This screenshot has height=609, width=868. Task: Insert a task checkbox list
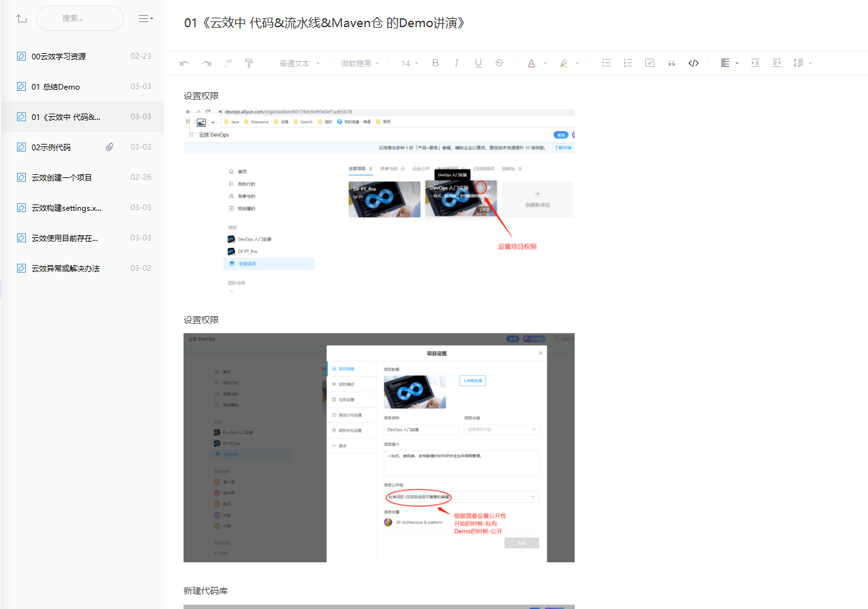[650, 63]
